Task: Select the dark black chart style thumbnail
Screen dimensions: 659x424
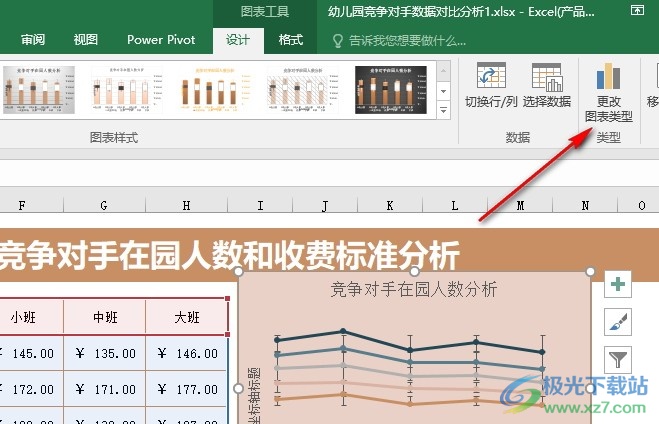Action: click(391, 90)
